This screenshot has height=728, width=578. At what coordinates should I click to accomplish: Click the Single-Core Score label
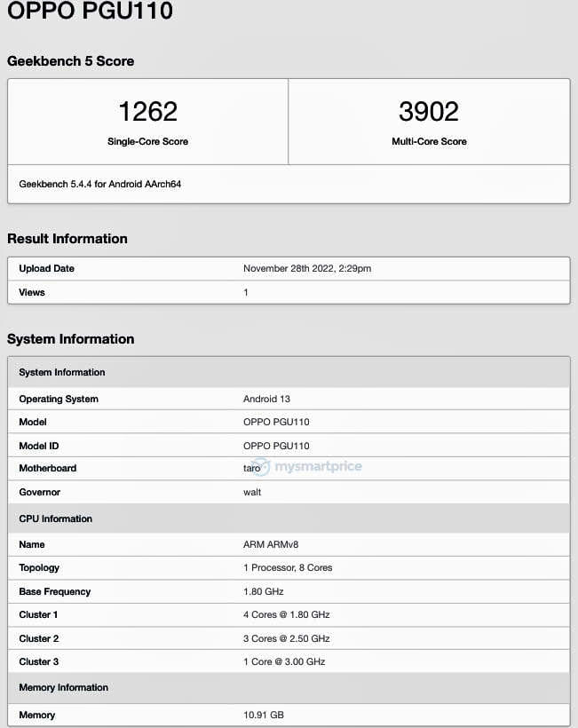[x=147, y=142]
